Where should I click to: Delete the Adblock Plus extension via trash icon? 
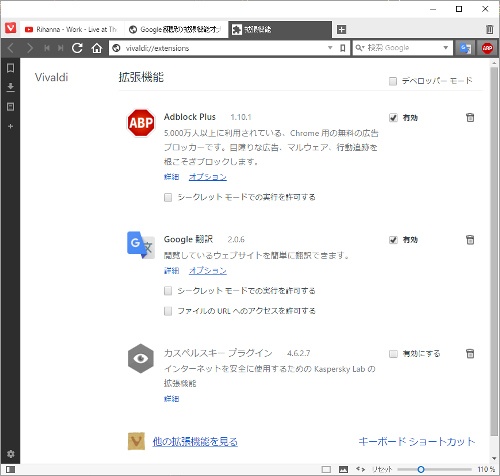pyautogui.click(x=470, y=117)
